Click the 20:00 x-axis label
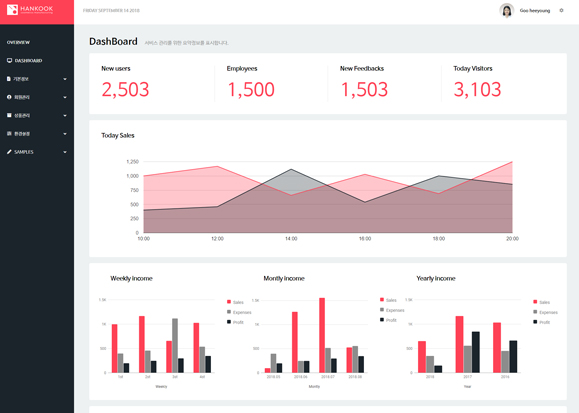This screenshot has height=413, width=579. [x=512, y=239]
